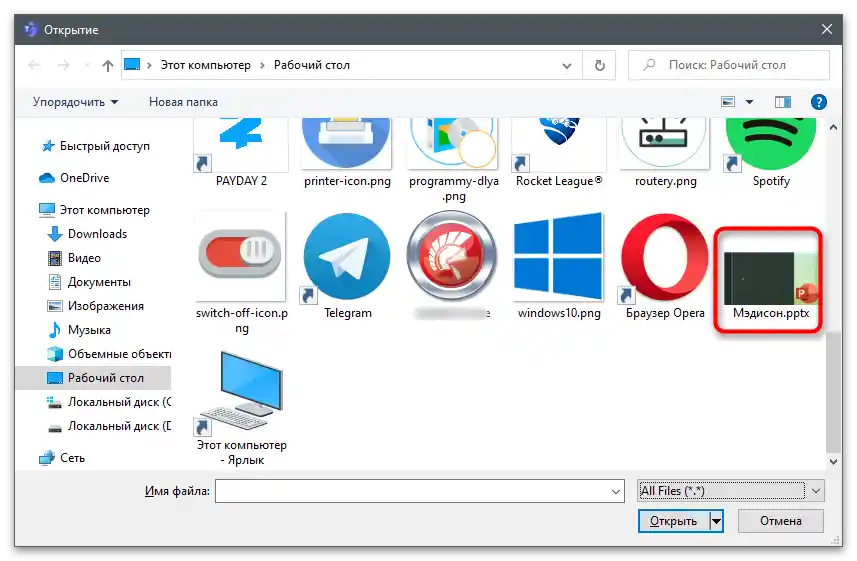Select the Rocket League shortcut
The image size is (857, 561).
click(x=559, y=153)
